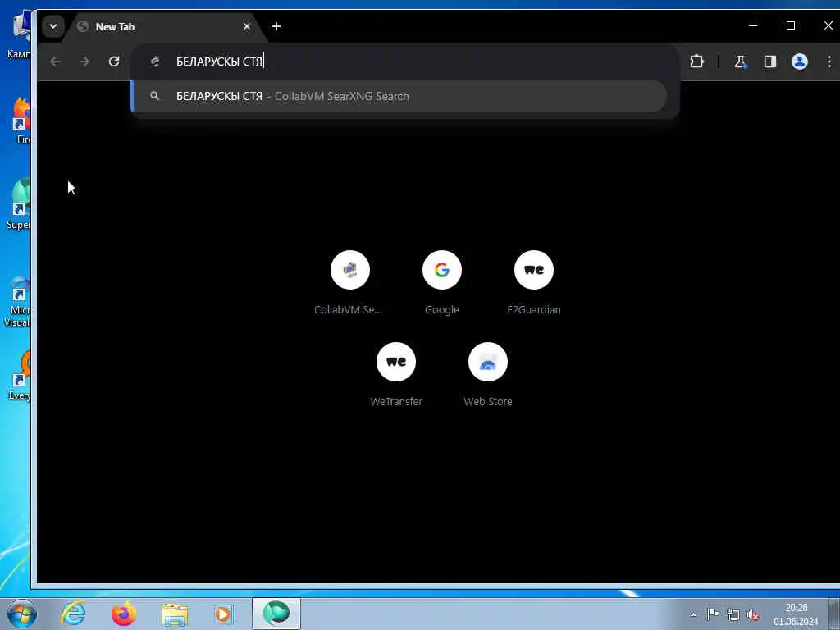Image resolution: width=840 pixels, height=630 pixels.
Task: Go forward with the forward arrow
Action: pos(84,62)
